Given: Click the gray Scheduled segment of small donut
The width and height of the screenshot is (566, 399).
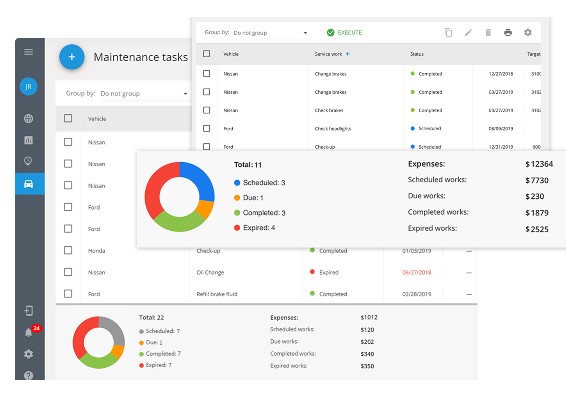Looking at the screenshot, I should 115,329.
